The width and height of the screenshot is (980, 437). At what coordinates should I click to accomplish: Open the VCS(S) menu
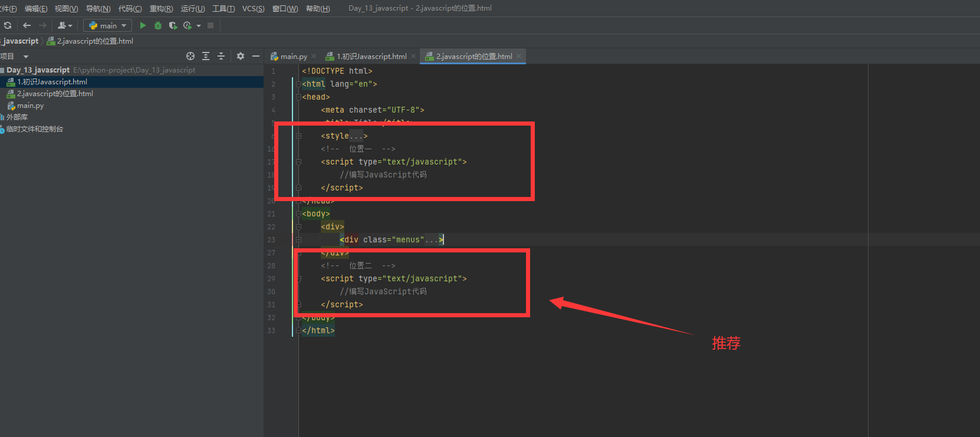(253, 8)
